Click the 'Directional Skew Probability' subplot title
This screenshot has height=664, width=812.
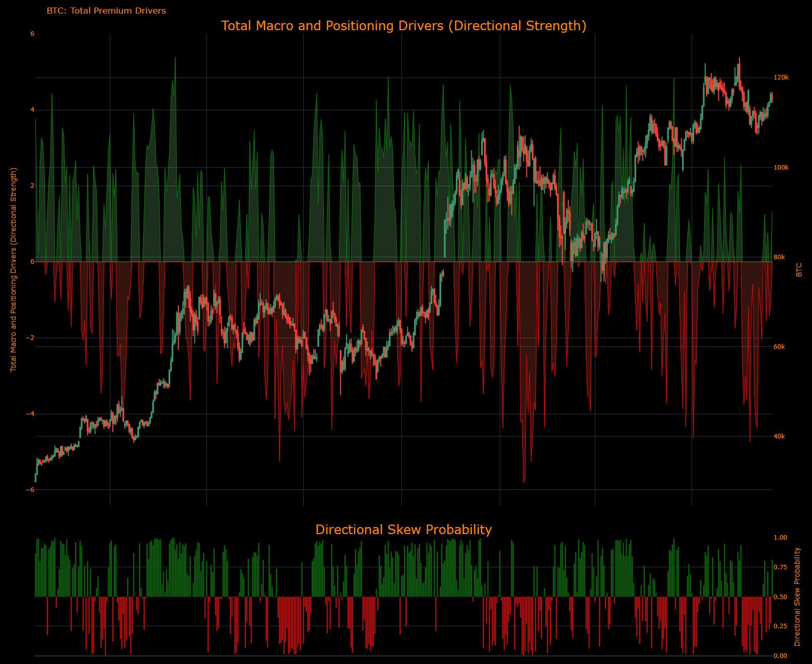[x=403, y=530]
